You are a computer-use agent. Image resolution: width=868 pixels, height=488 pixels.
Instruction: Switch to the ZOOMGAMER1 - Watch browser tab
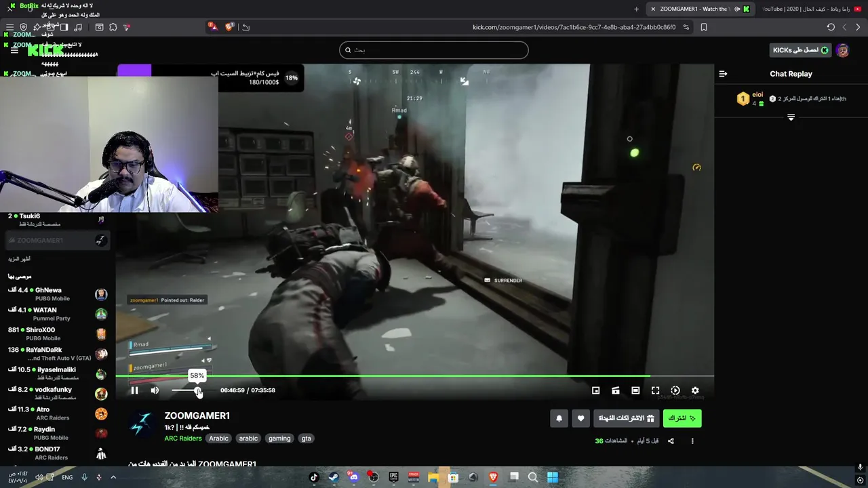pyautogui.click(x=700, y=9)
